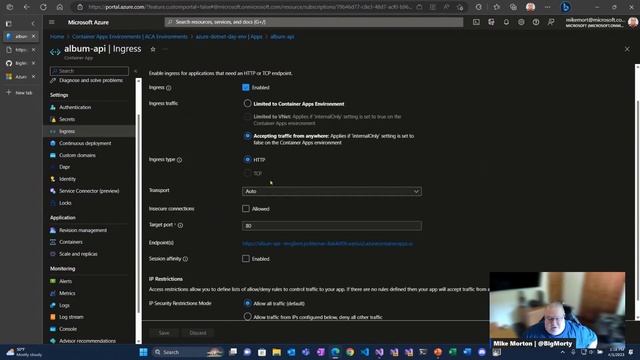Click the Save button
This screenshot has height=360, width=640.
tap(164, 333)
